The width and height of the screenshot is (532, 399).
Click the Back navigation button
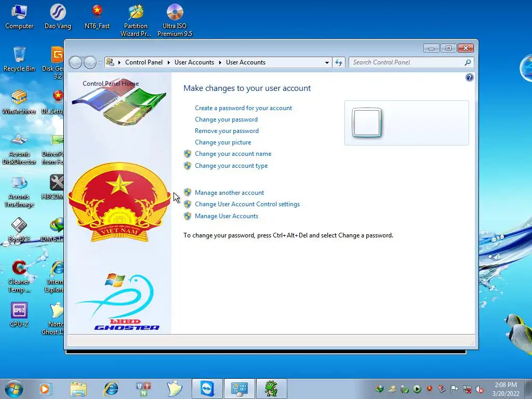pos(75,62)
